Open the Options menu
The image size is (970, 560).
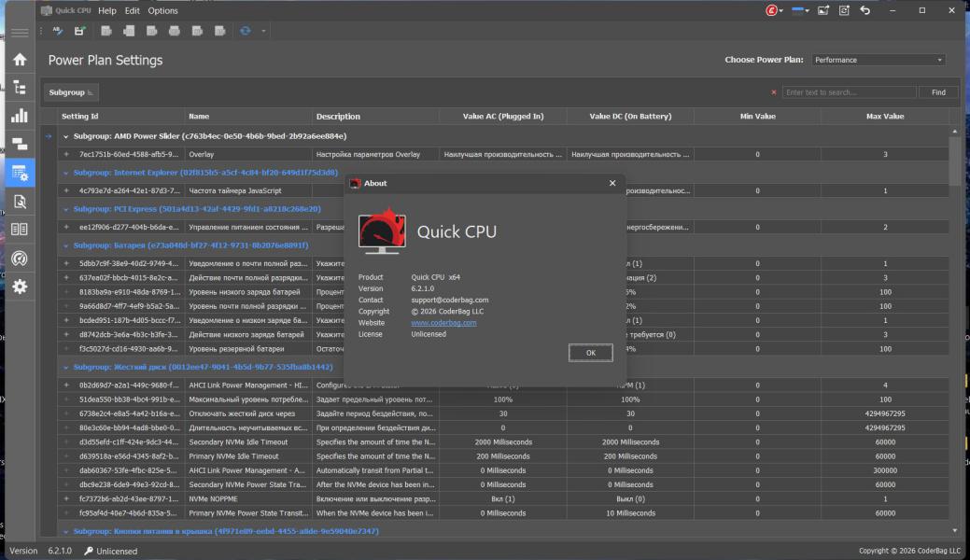click(x=162, y=11)
